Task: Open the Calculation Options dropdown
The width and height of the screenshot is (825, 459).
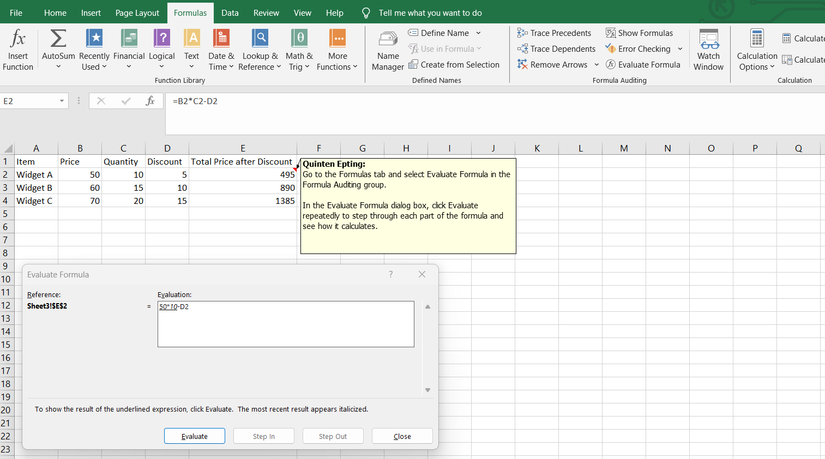Action: pyautogui.click(x=756, y=48)
